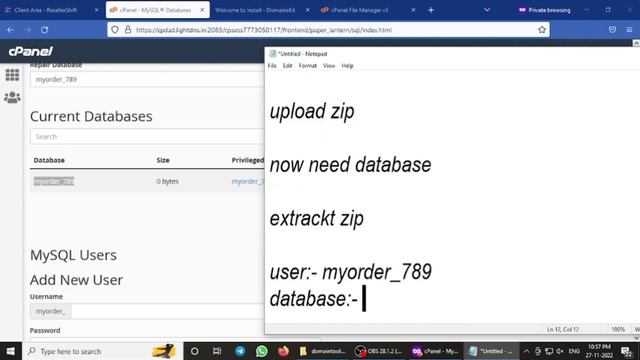Show hidden system tray icons
The image size is (640, 360).
[527, 351]
